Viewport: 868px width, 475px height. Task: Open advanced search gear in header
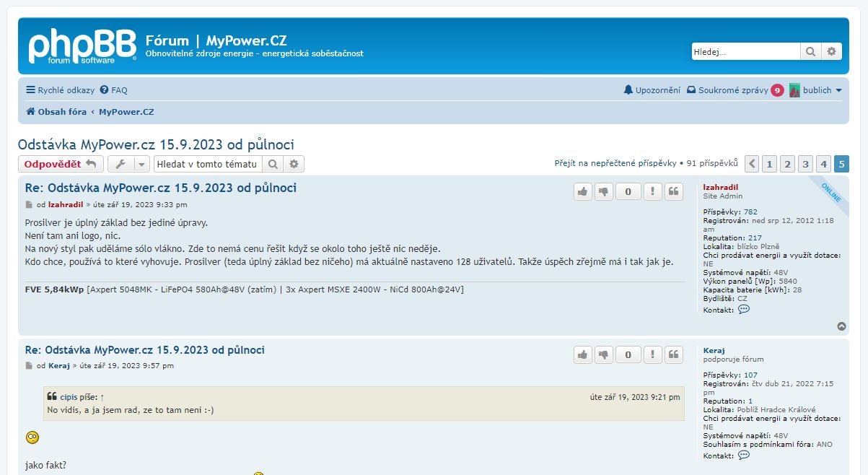(832, 51)
